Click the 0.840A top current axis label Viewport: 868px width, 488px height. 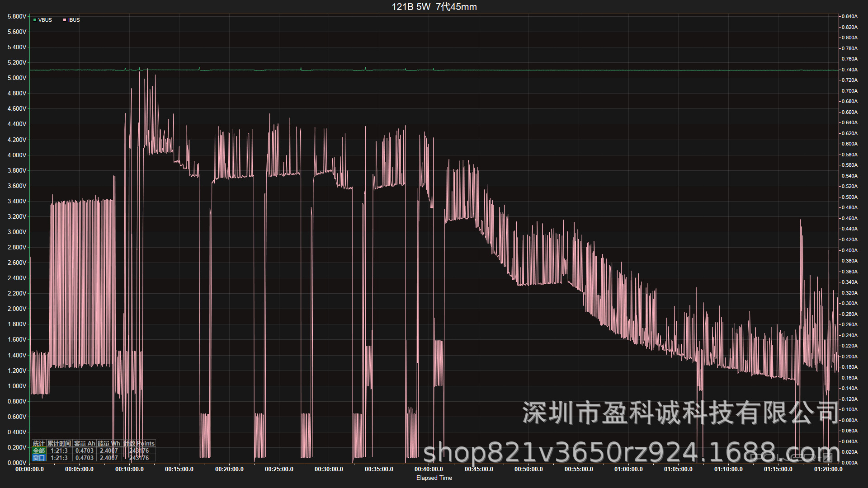849,16
